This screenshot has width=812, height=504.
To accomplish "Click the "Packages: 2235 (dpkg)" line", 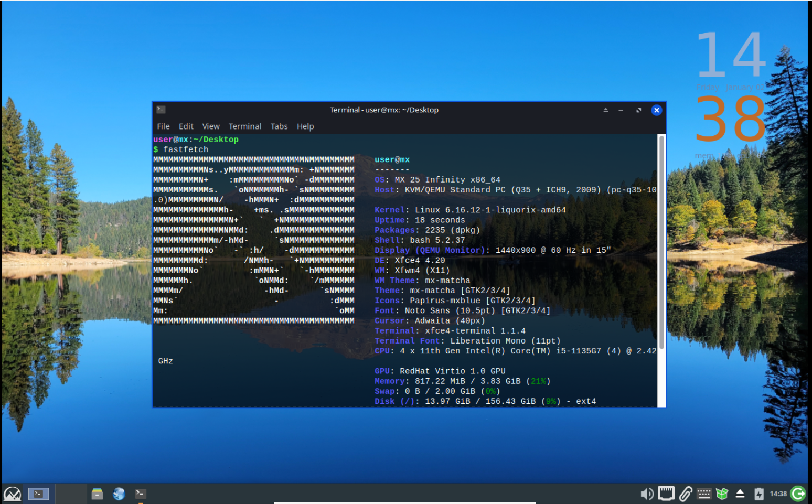I will 427,230.
